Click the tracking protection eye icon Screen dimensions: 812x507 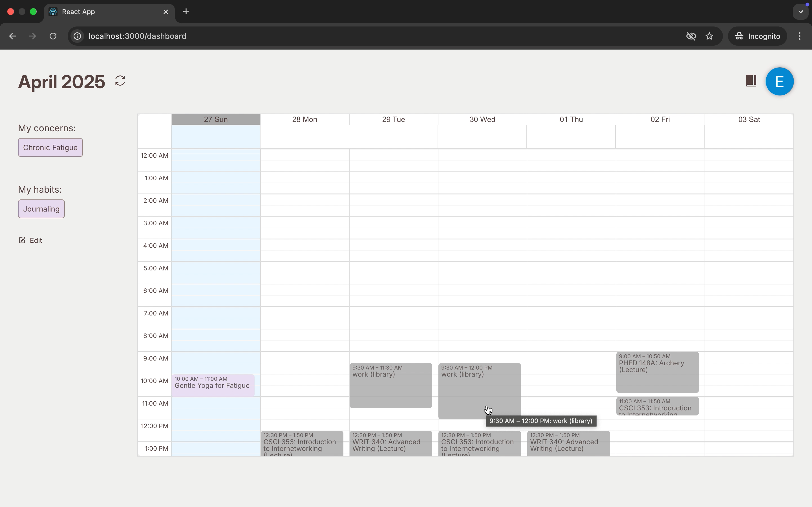pos(691,36)
